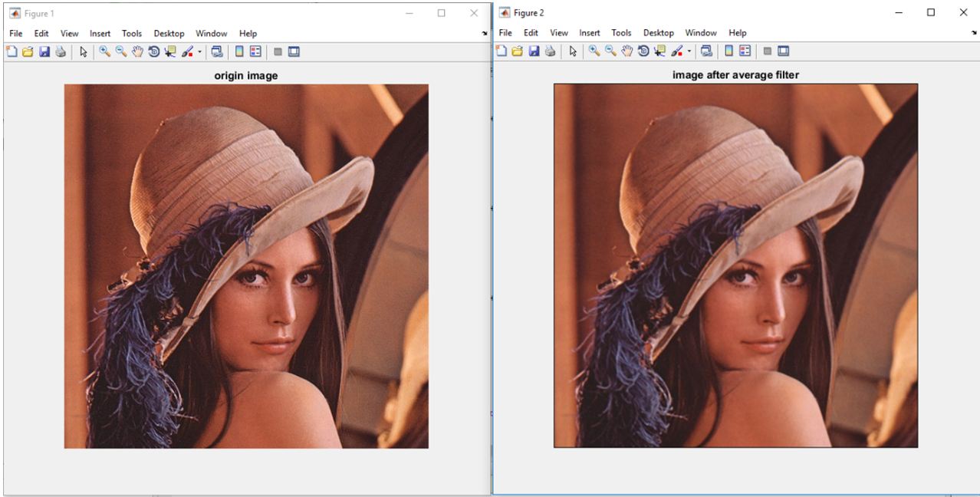Select Data Cursor tool in Figure 1

coord(169,51)
